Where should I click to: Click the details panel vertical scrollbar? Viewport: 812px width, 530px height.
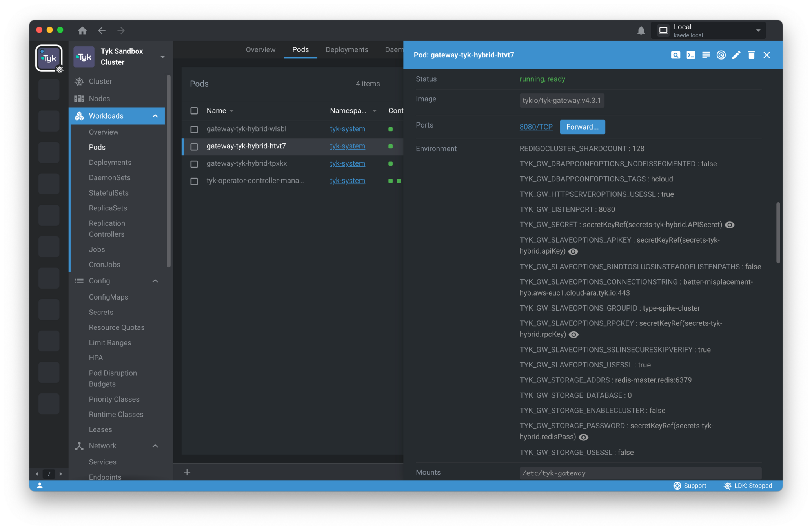coord(778,232)
